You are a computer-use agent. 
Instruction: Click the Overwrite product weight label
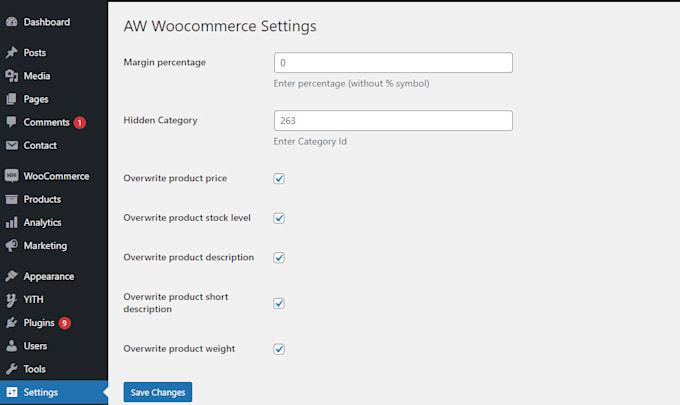[179, 349]
